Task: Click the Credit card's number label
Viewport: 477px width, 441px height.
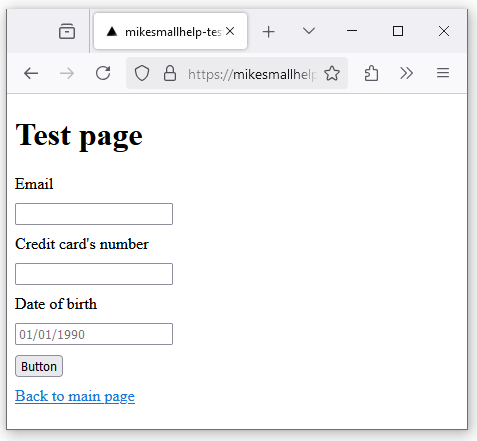Action: pyautogui.click(x=82, y=244)
